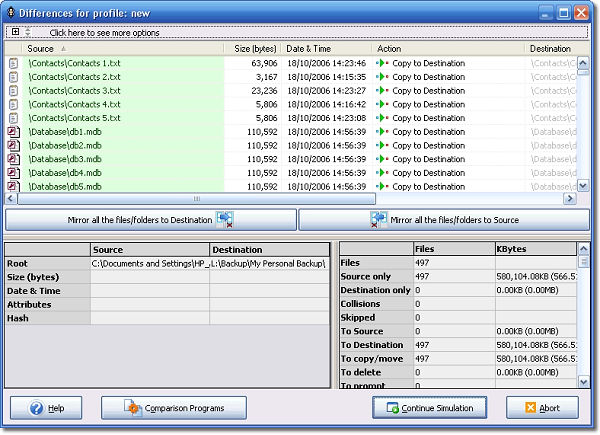
Task: Sort by the Size (bytes) column header
Action: [x=253, y=49]
